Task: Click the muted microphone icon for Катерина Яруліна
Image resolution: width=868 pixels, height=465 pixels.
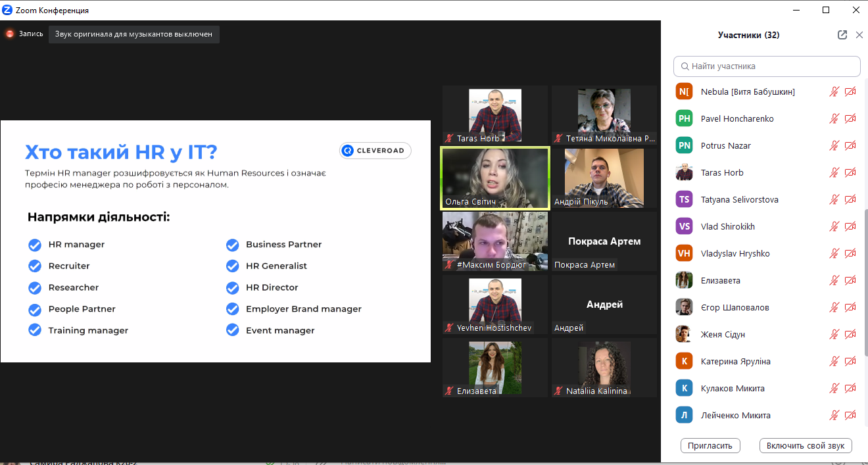Action: 834,361
